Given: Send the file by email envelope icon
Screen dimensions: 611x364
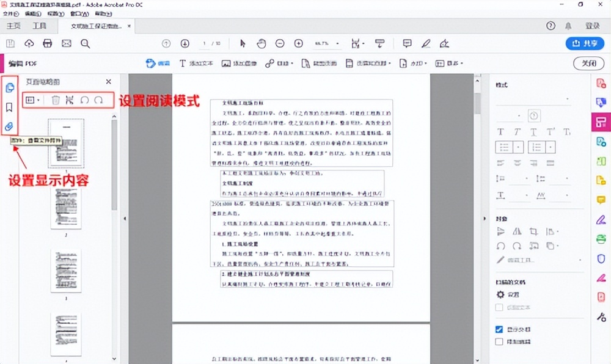Looking at the screenshot, I should click(67, 43).
